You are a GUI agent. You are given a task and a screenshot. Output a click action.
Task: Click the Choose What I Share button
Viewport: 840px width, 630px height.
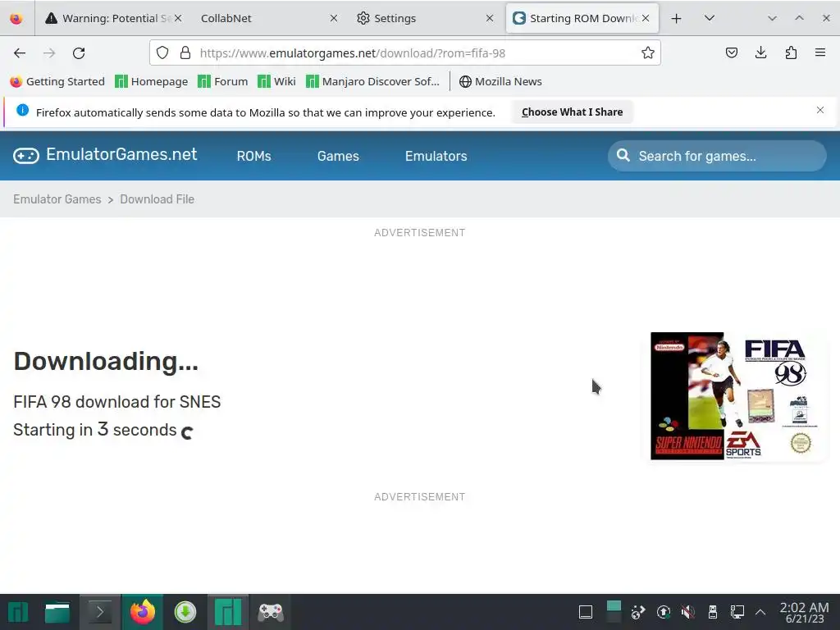tap(572, 112)
